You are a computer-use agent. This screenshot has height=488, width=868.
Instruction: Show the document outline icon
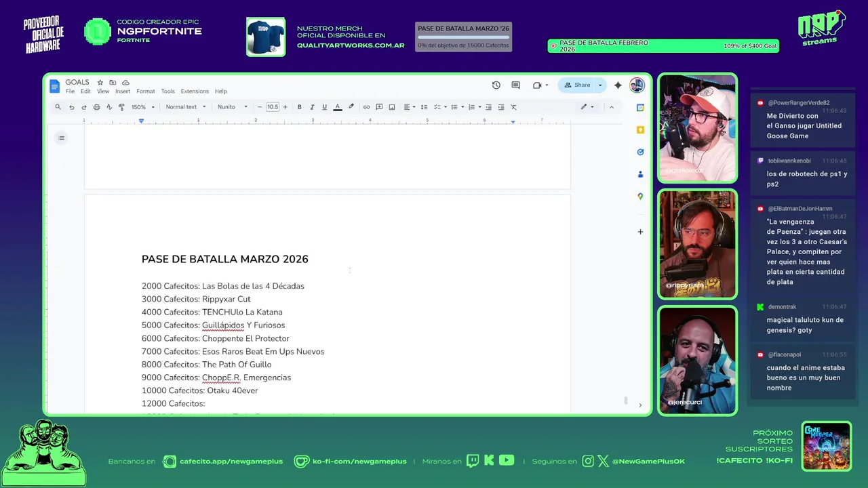click(x=61, y=138)
